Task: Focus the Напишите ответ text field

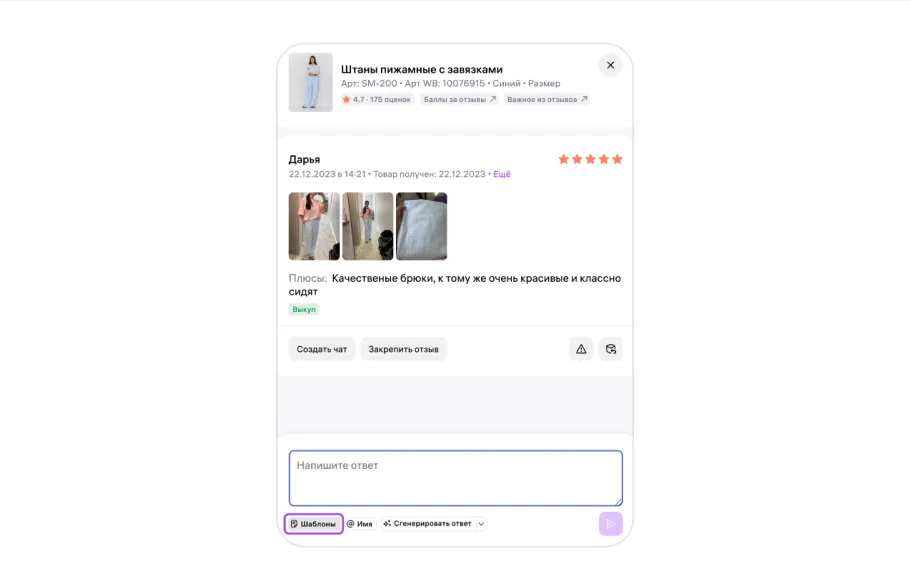Action: (455, 478)
